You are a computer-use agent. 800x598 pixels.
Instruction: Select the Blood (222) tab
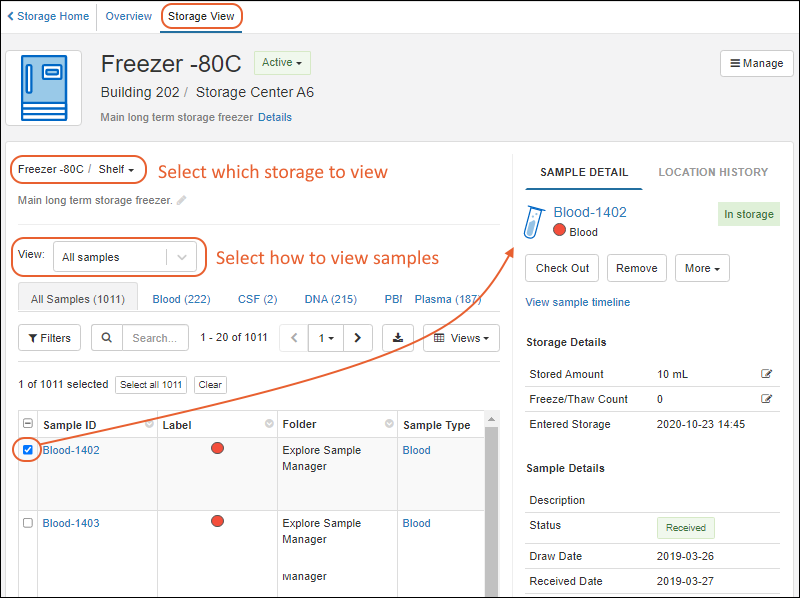point(181,299)
